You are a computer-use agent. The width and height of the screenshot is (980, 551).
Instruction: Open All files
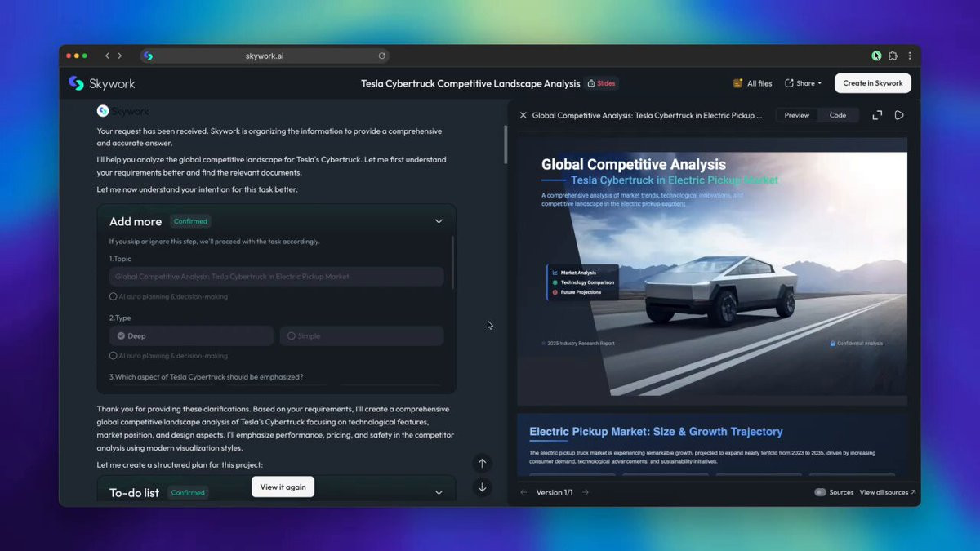click(752, 83)
